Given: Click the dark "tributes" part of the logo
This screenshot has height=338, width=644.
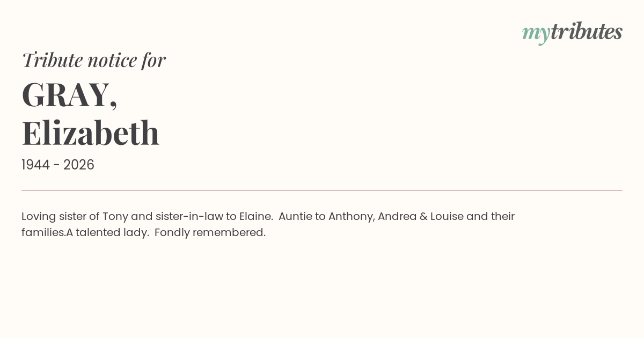Looking at the screenshot, I should click(x=586, y=32).
